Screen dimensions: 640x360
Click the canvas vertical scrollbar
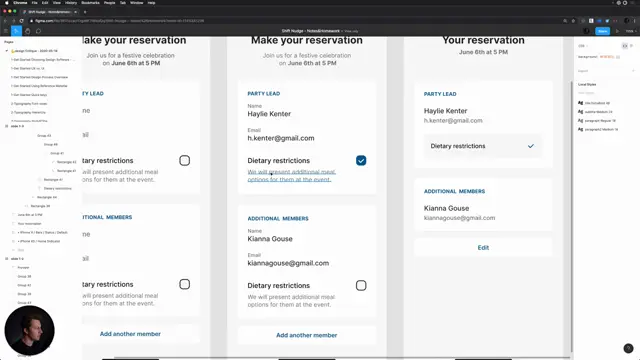[x=571, y=216]
